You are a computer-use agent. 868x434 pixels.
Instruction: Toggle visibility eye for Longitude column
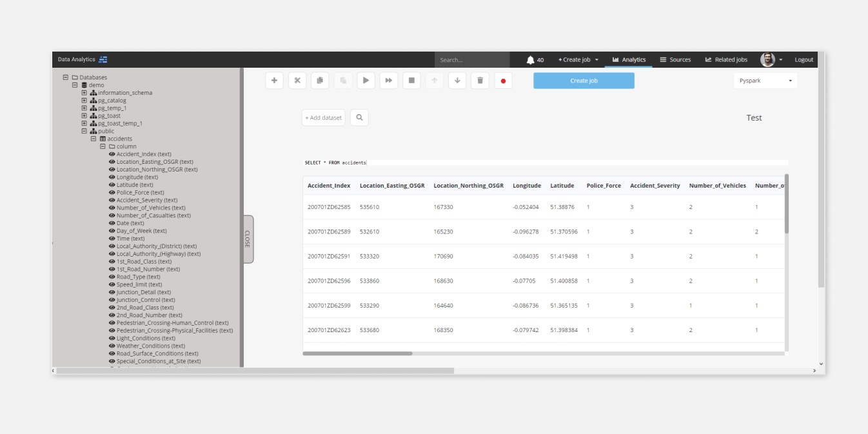112,177
